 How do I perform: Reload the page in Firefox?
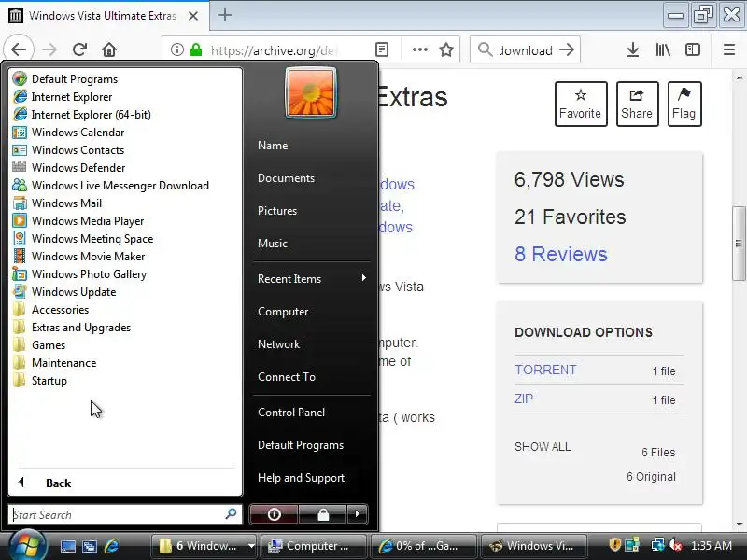click(79, 49)
